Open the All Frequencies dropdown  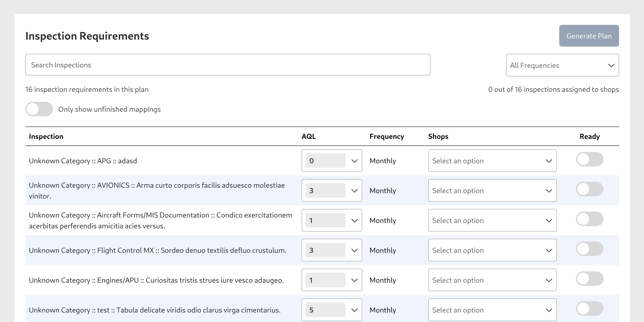click(x=562, y=65)
